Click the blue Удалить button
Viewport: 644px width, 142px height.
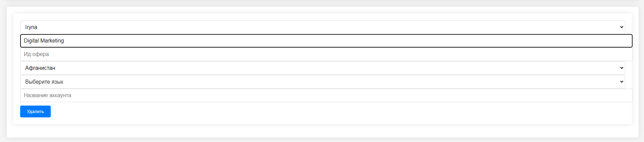(x=35, y=111)
